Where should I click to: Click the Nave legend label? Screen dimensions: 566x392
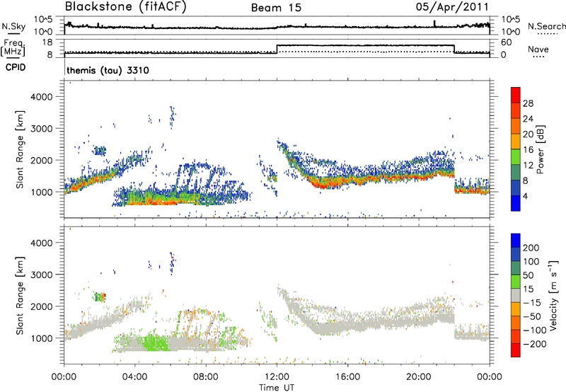pos(538,50)
